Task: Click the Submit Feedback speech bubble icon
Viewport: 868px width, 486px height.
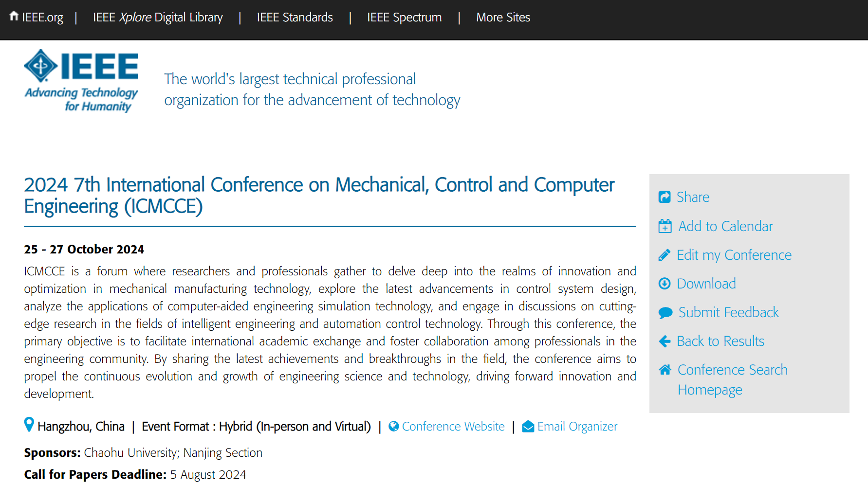Action: [x=665, y=312]
